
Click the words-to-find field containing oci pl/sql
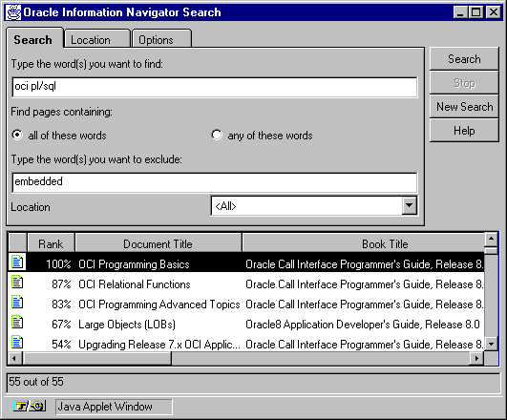215,87
